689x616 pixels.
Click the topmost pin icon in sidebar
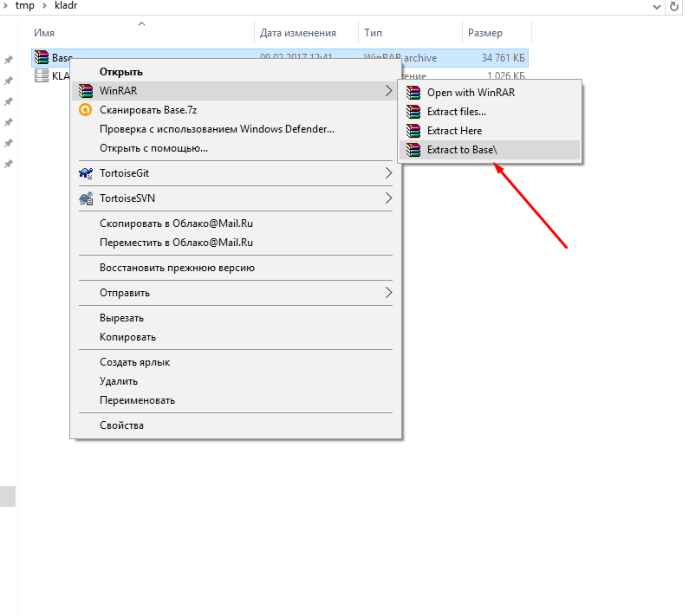tap(9, 60)
